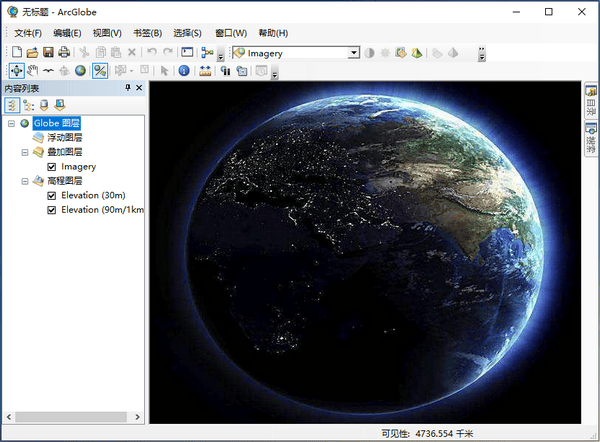
Task: Open the 书签(B) menu
Action: coord(147,33)
